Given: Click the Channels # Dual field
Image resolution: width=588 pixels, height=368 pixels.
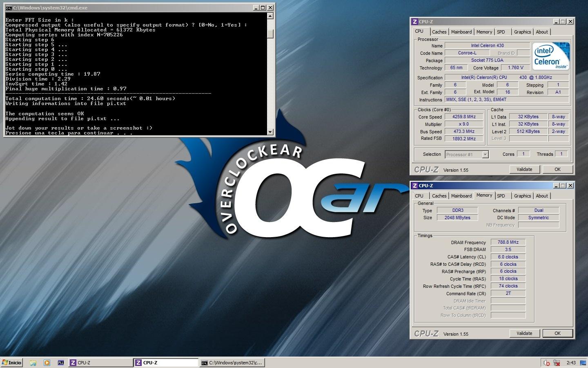Looking at the screenshot, I should click(539, 210).
